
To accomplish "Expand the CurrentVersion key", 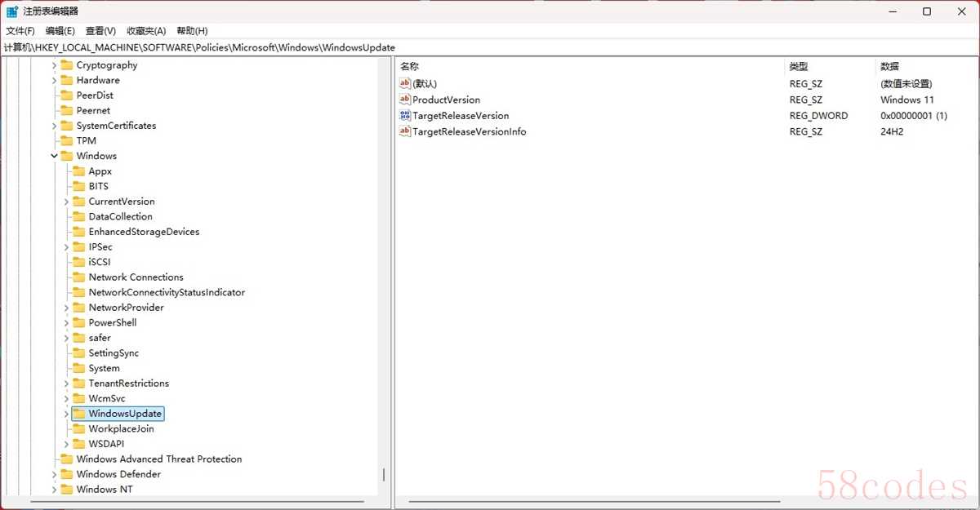I will (x=67, y=202).
